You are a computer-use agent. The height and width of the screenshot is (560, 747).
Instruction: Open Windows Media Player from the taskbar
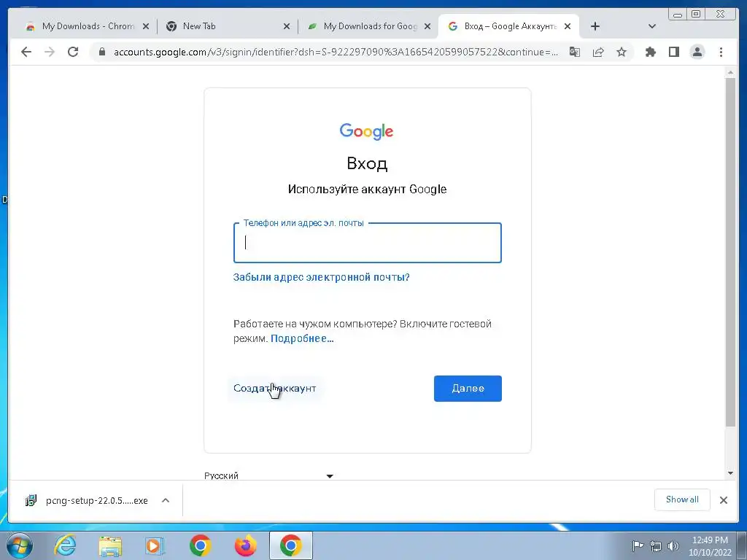coord(155,545)
